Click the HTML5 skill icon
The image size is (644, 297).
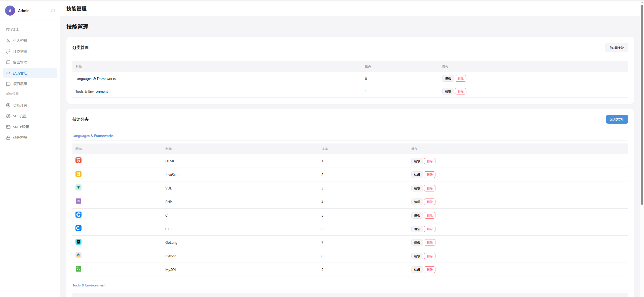78,160
